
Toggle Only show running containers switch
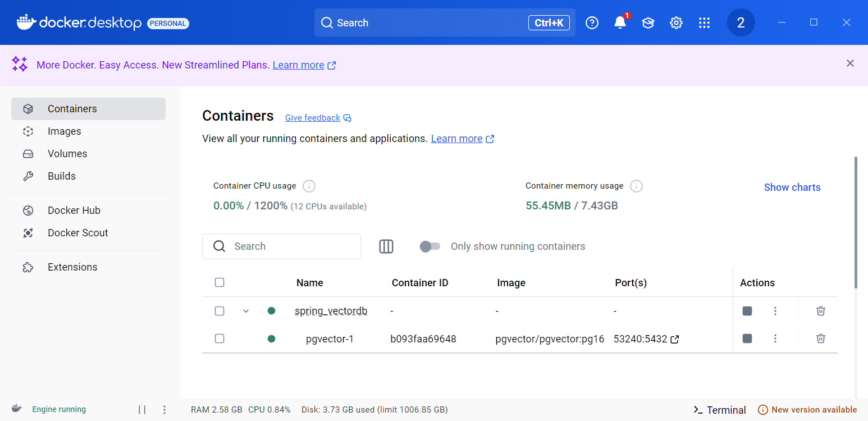click(x=430, y=246)
